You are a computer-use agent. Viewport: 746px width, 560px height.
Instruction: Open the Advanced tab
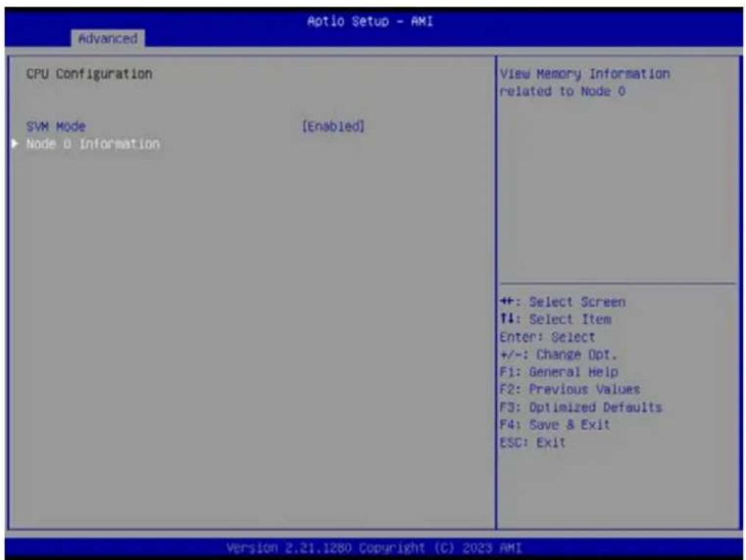pyautogui.click(x=107, y=38)
